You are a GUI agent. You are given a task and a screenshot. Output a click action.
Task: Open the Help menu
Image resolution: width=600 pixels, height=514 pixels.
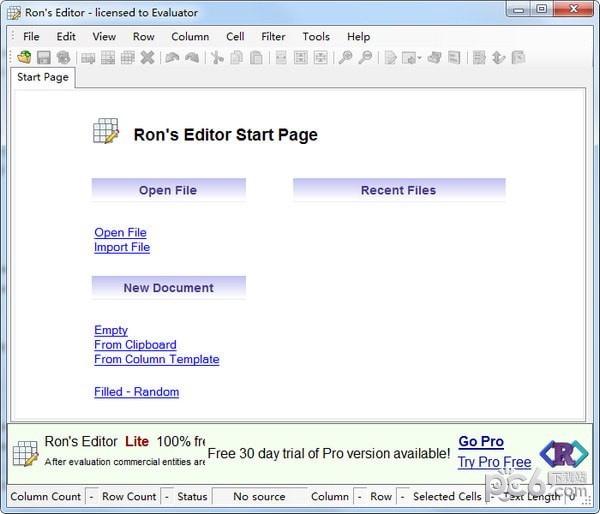pos(359,37)
